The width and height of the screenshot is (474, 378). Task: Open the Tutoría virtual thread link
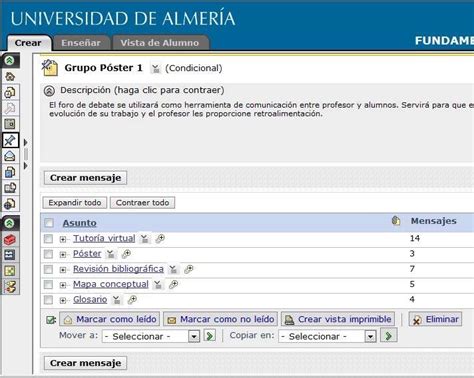coord(104,239)
